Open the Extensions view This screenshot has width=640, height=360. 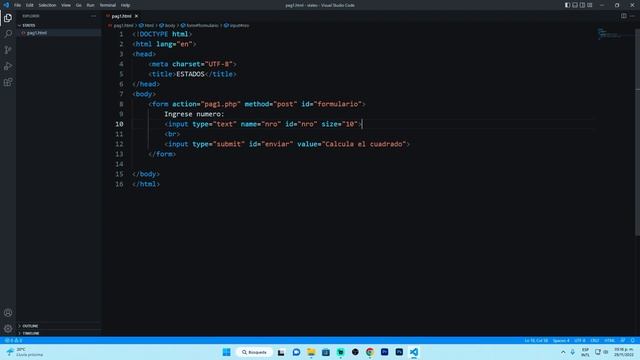click(8, 82)
